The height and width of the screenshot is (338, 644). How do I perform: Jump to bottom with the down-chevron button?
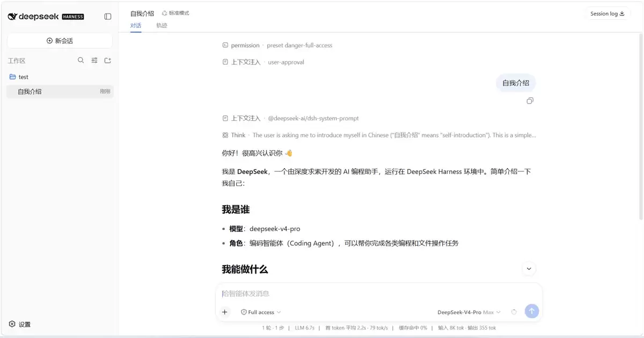tap(529, 269)
